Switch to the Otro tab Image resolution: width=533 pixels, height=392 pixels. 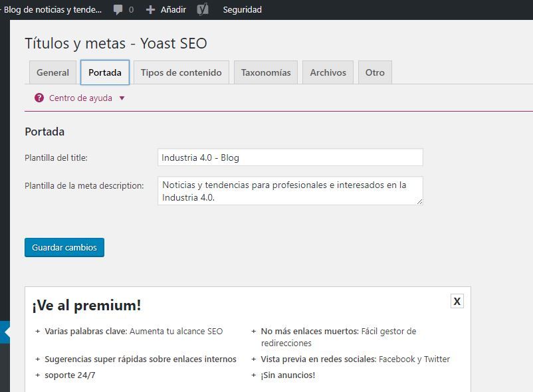coord(375,72)
